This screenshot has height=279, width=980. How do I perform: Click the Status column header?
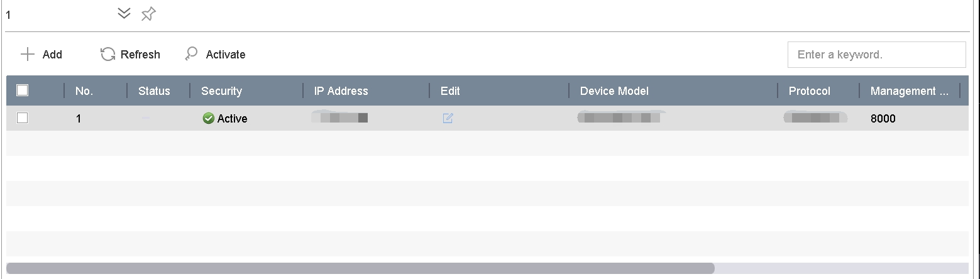(154, 91)
